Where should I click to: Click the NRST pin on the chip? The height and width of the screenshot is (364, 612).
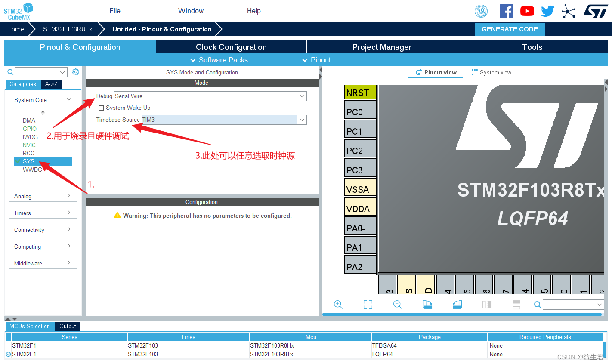pyautogui.click(x=361, y=93)
